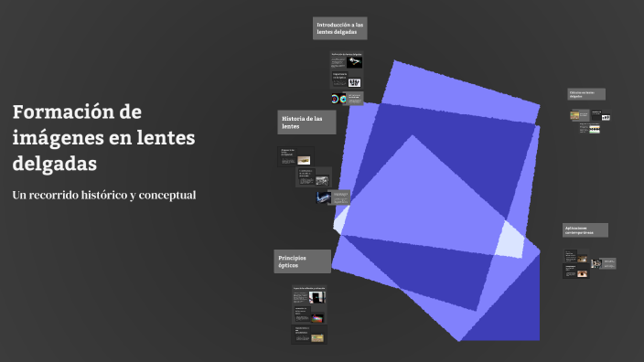Open the dark Cálculos slide with white figures

point(601,115)
